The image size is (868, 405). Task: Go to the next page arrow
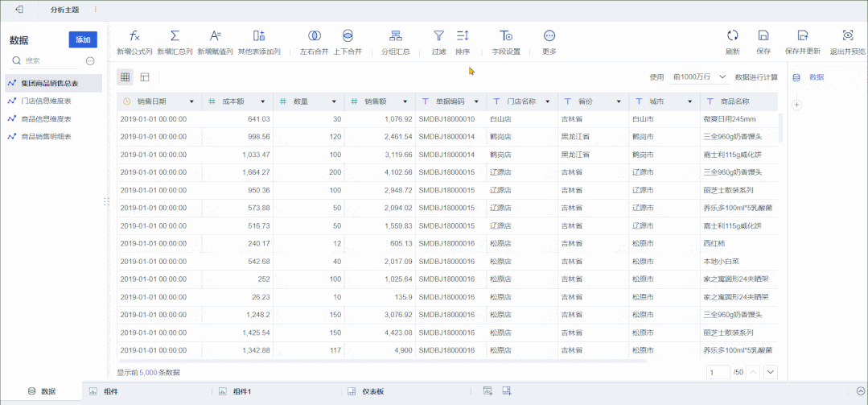pyautogui.click(x=771, y=372)
